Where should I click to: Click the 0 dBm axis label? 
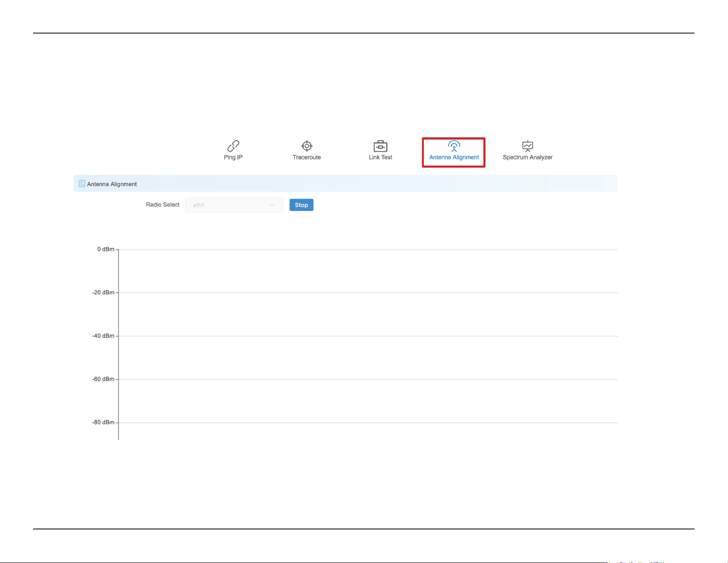[106, 249]
